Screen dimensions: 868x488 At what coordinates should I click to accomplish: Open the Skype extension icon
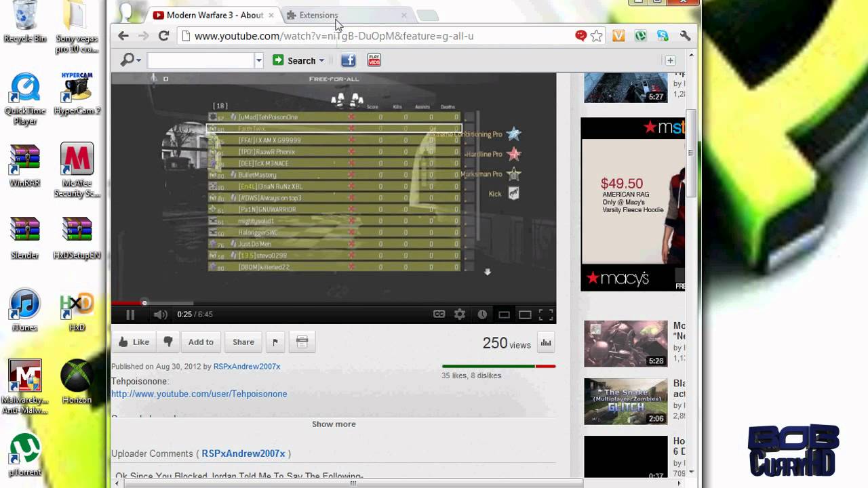[x=663, y=36]
